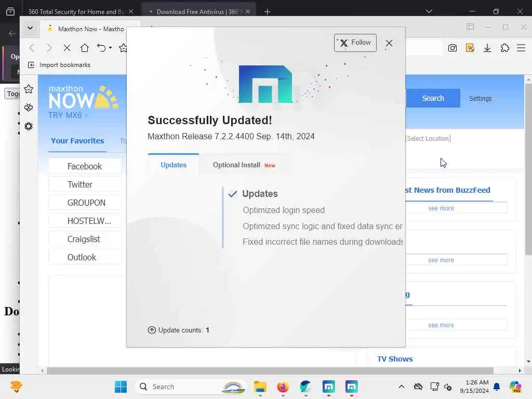Click the third Maxthon sidebar icon
Viewport: 532px width, 399px height.
pyautogui.click(x=29, y=126)
